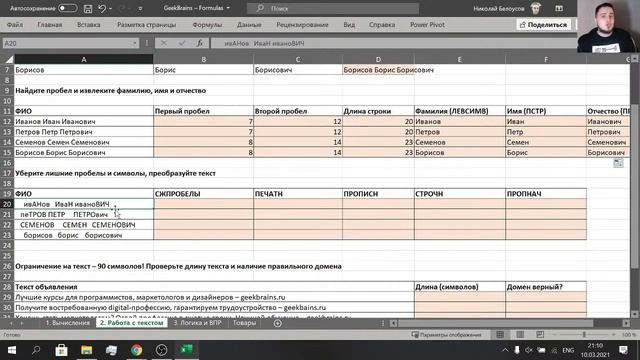Image resolution: width=640 pixels, height=360 pixels.
Task: Click the zoom slider control
Action: coord(584,335)
